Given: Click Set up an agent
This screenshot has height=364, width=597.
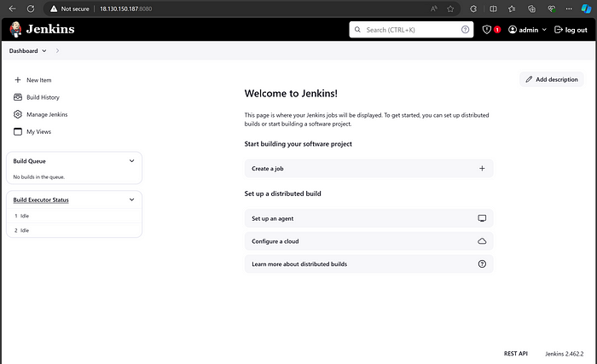Looking at the screenshot, I should point(368,218).
